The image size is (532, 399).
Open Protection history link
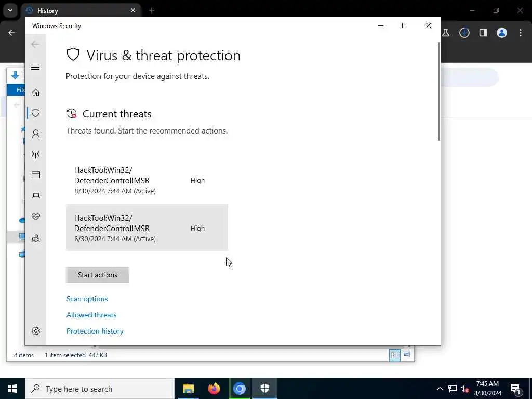point(95,331)
